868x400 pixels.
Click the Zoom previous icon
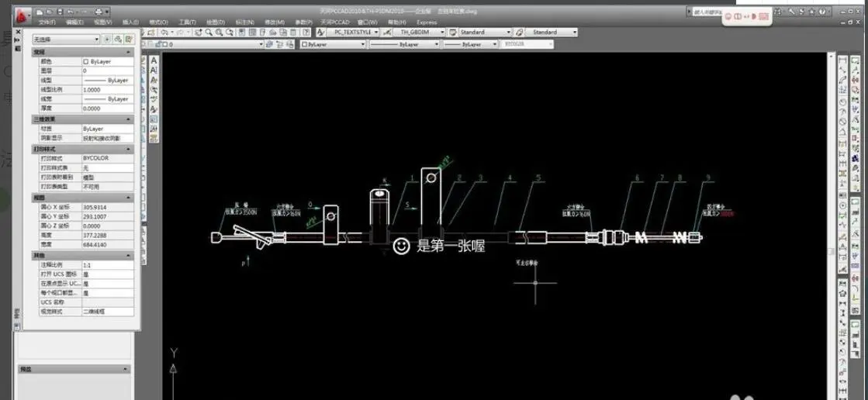[x=229, y=33]
